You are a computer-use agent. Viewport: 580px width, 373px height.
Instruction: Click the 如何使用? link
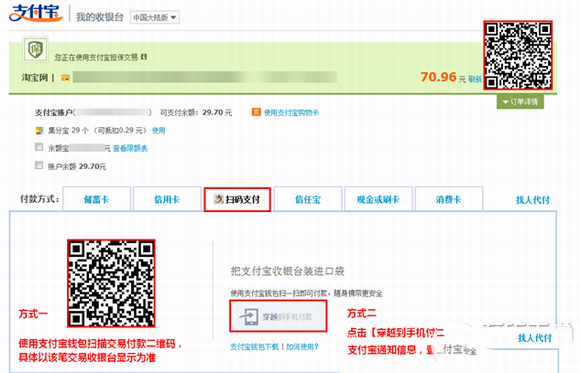[x=302, y=347]
